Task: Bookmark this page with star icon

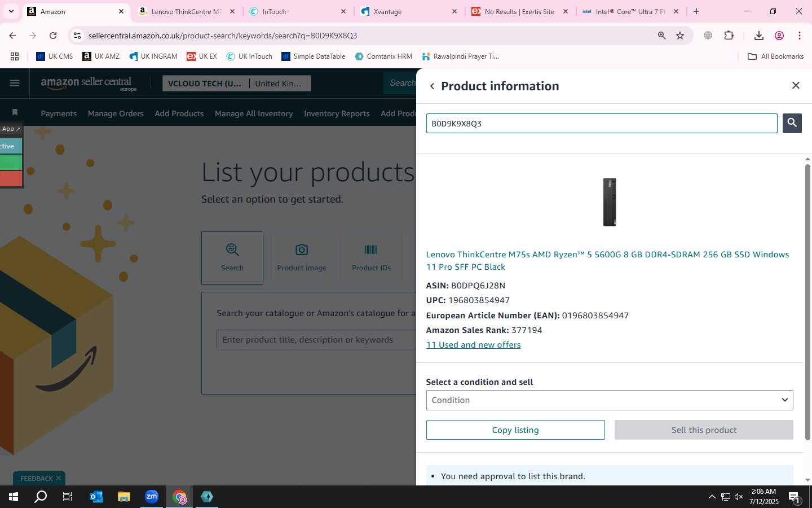Action: (680, 36)
